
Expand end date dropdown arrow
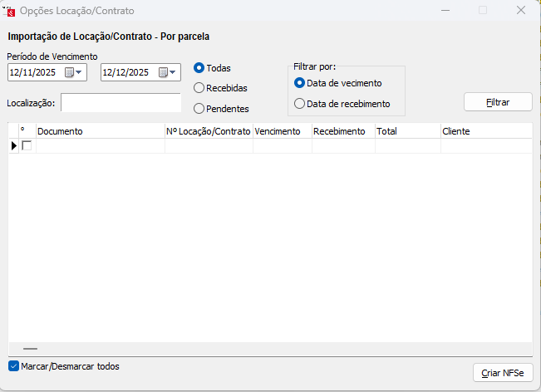(174, 72)
